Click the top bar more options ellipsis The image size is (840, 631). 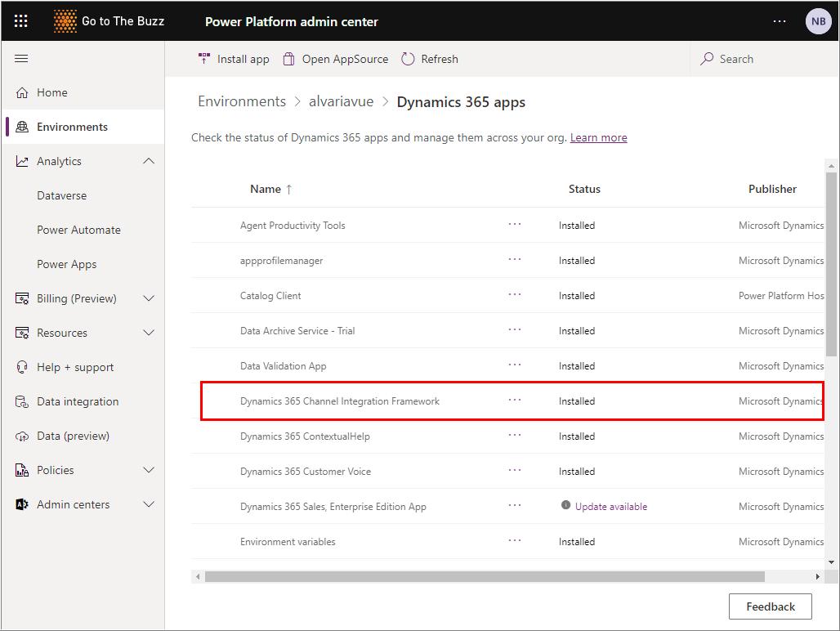point(779,20)
